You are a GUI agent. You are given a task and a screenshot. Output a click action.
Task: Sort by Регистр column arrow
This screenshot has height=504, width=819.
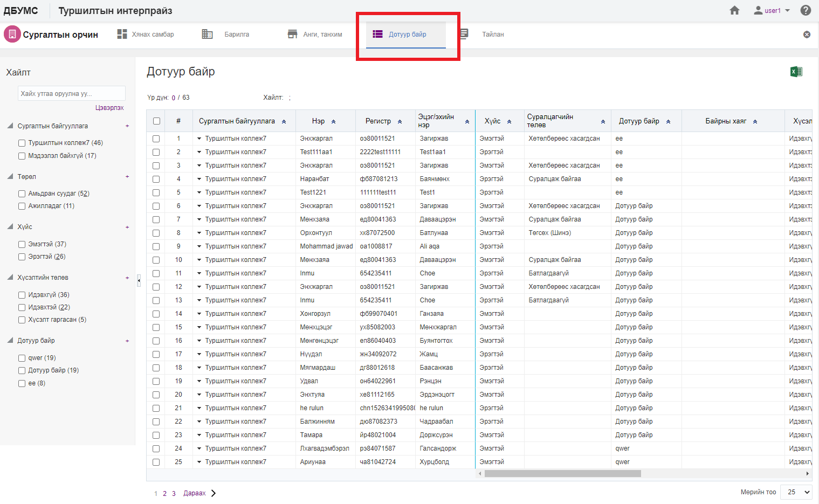[x=400, y=122]
